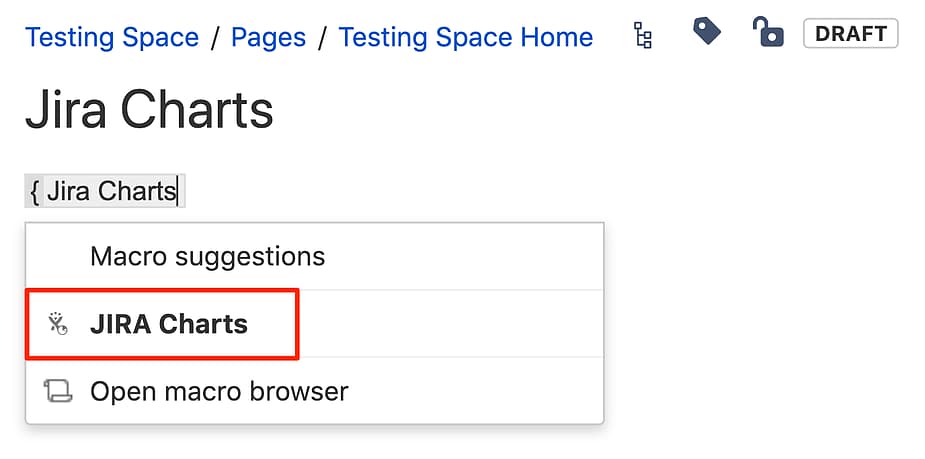Viewport: 925px width, 459px height.
Task: Click the labels tag icon
Action: pyautogui.click(x=707, y=31)
